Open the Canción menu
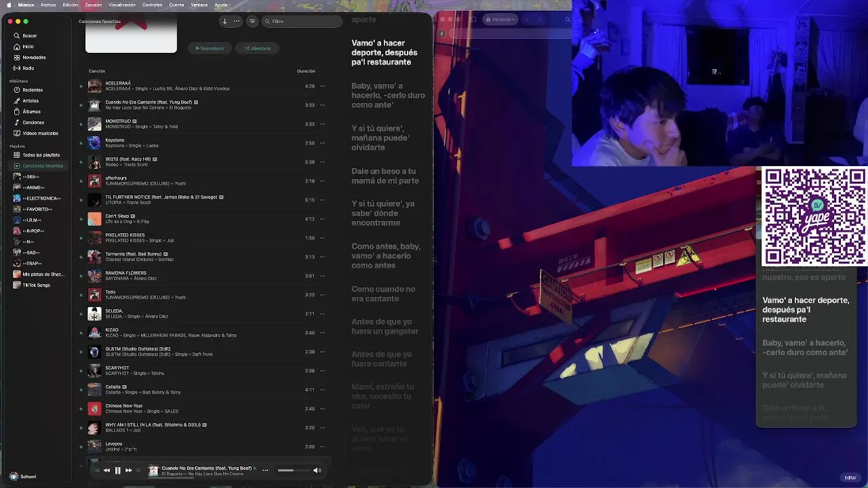The width and height of the screenshot is (868, 488). click(x=94, y=5)
